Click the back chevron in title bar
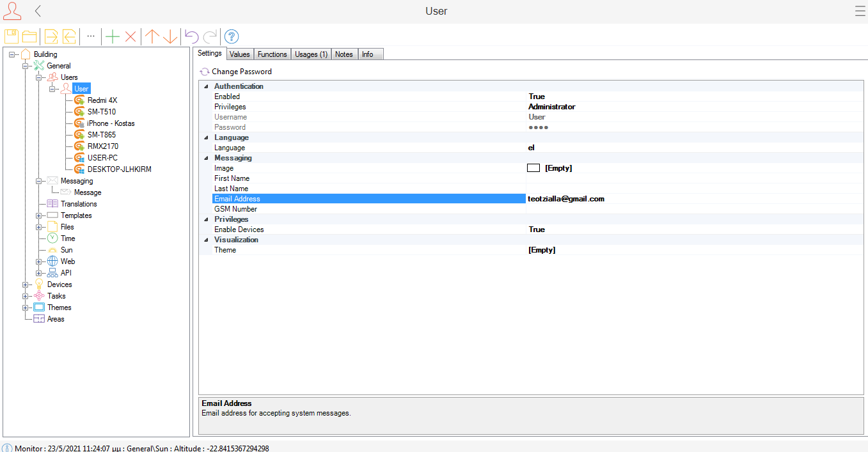The width and height of the screenshot is (868, 452). point(38,11)
